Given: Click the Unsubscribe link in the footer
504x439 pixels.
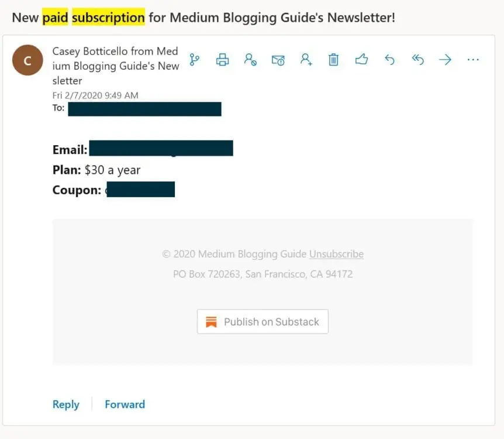Looking at the screenshot, I should pyautogui.click(x=337, y=254).
